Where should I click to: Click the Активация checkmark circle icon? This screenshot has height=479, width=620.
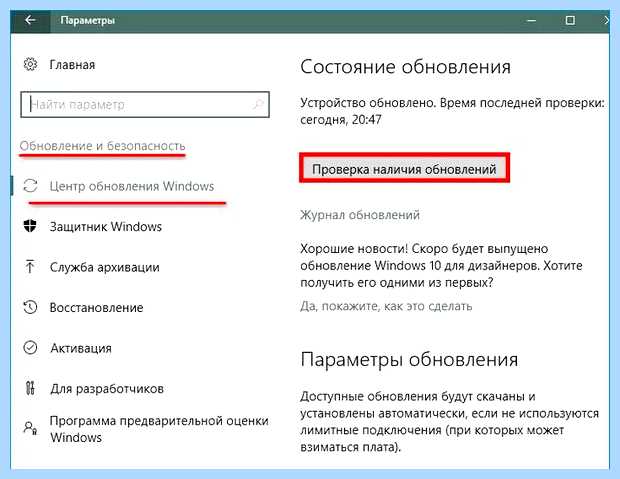point(30,348)
